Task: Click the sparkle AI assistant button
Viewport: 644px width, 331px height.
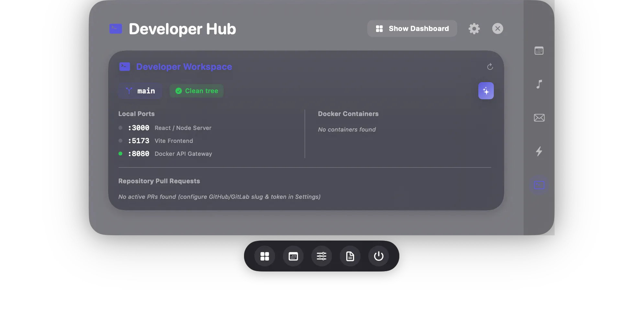Action: pos(486,91)
